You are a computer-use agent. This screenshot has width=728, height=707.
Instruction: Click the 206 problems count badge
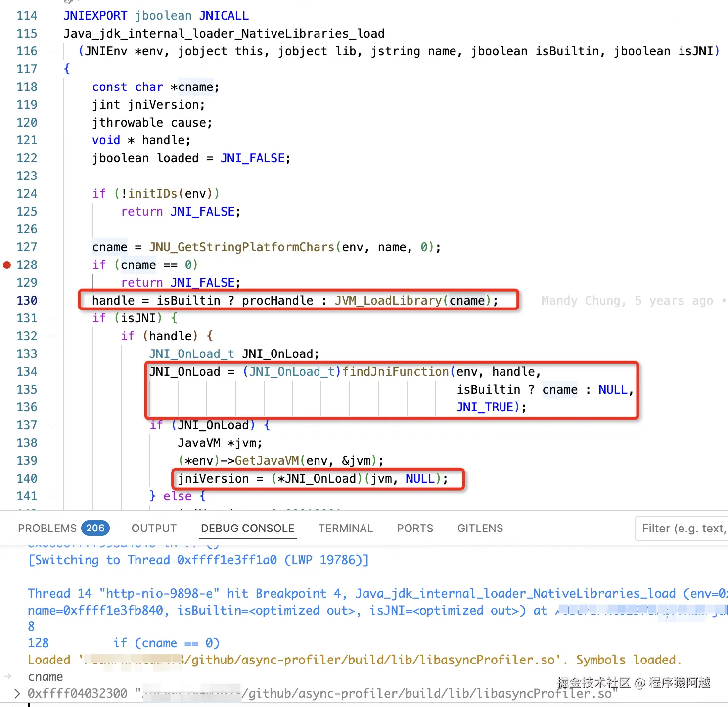95,528
